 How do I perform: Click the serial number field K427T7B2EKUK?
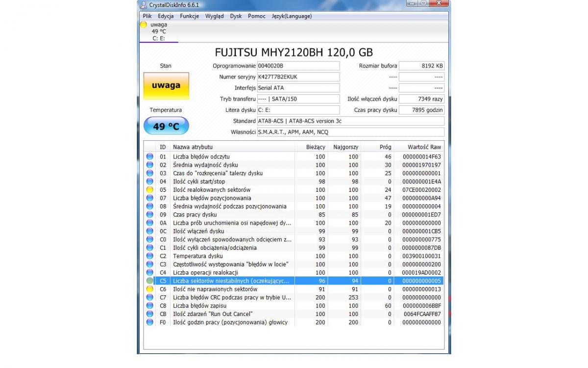pyautogui.click(x=298, y=77)
